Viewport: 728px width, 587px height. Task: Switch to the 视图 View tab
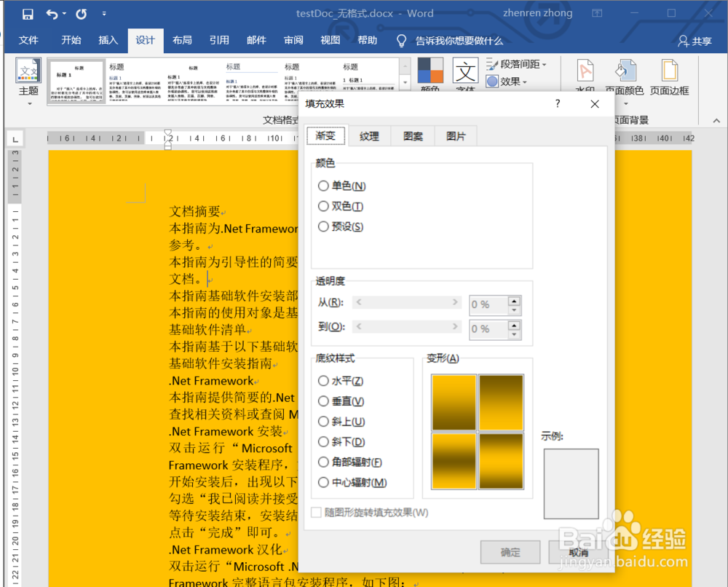coord(330,40)
